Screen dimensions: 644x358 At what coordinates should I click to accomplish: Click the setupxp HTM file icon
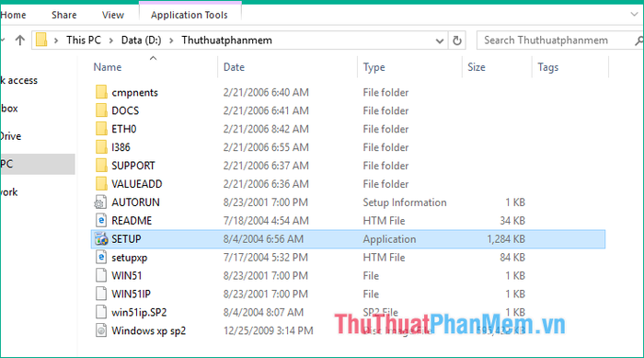[x=101, y=258]
